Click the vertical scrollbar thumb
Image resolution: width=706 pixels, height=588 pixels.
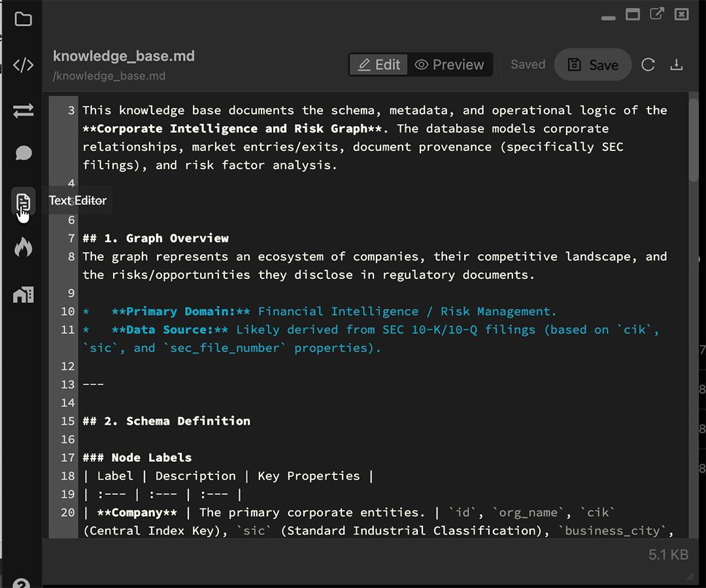(x=694, y=139)
